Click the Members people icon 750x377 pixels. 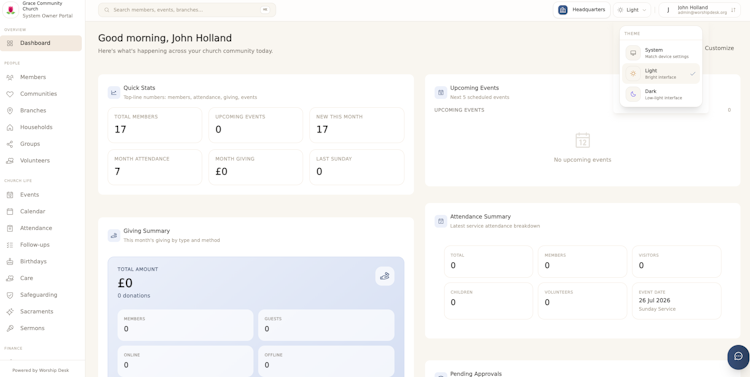click(10, 77)
